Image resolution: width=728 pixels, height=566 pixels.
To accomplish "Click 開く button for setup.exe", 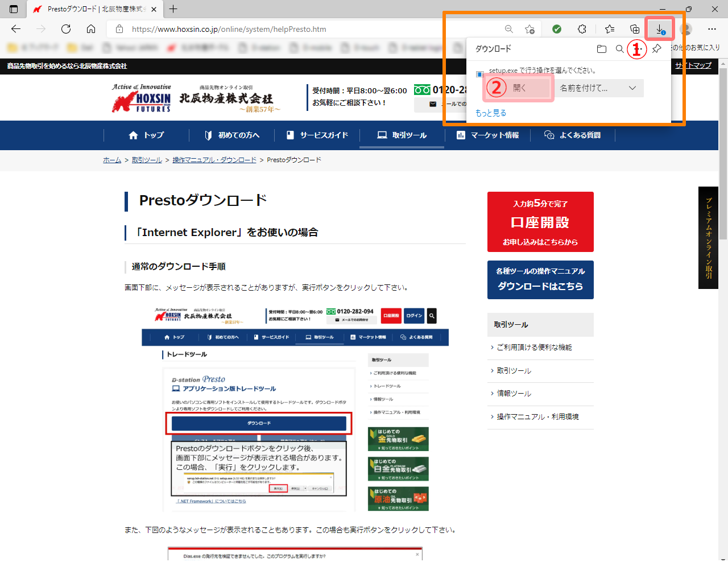I will coord(519,88).
